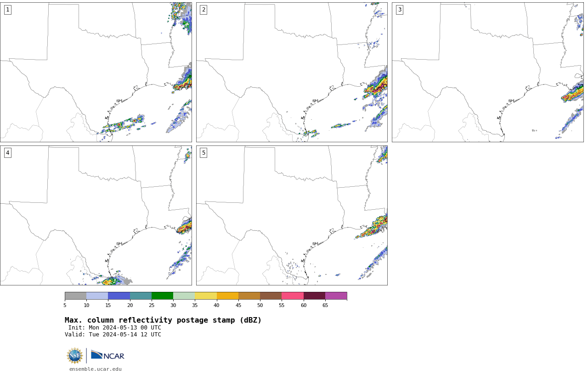The image size is (588, 374).
Task: Click the pink 55-60 dBZ swatch
Action: click(293, 296)
